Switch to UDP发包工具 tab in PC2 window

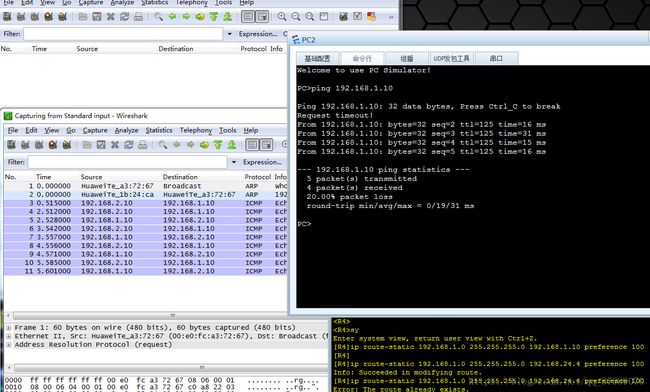(451, 58)
